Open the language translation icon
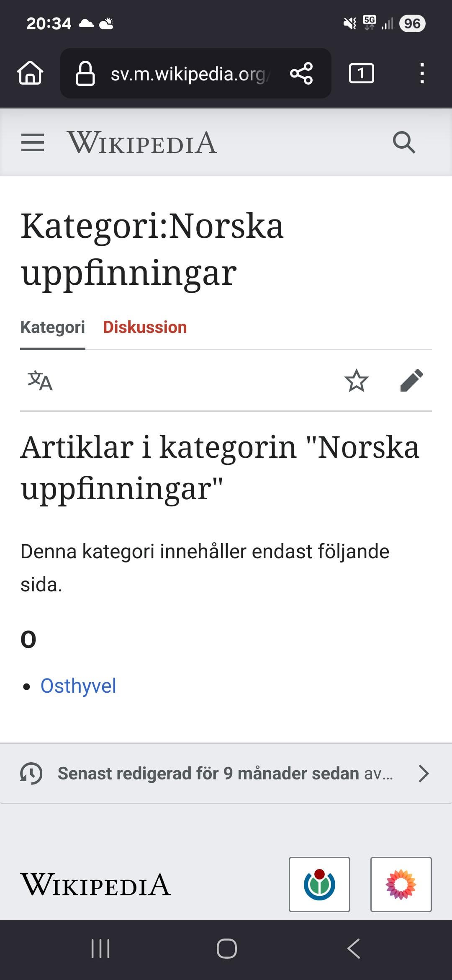The width and height of the screenshot is (452, 980). 40,381
